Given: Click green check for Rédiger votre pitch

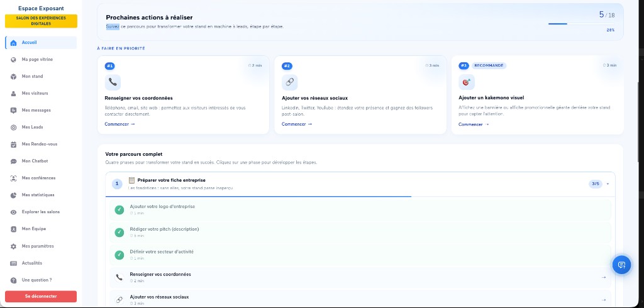Looking at the screenshot, I should [119, 233].
